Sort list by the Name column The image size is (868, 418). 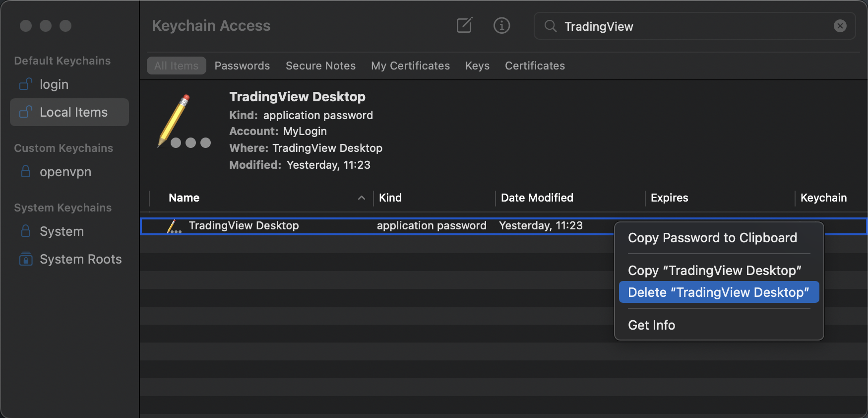point(184,198)
